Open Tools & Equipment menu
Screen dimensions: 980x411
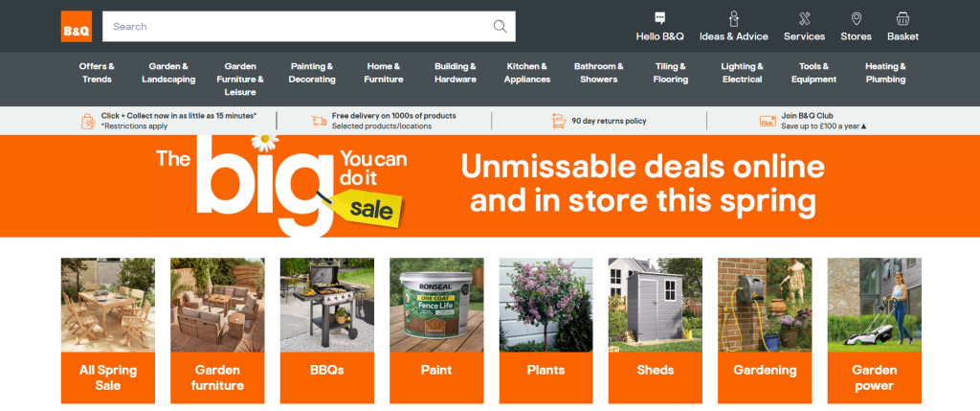point(813,73)
